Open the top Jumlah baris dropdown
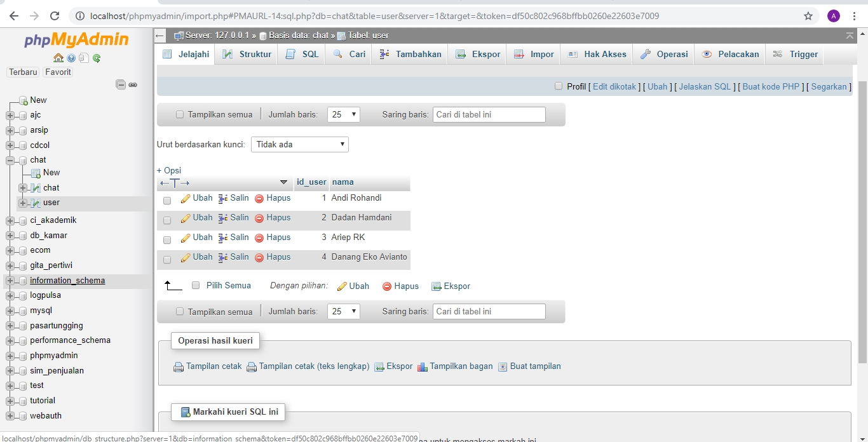868x442 pixels. [x=344, y=115]
